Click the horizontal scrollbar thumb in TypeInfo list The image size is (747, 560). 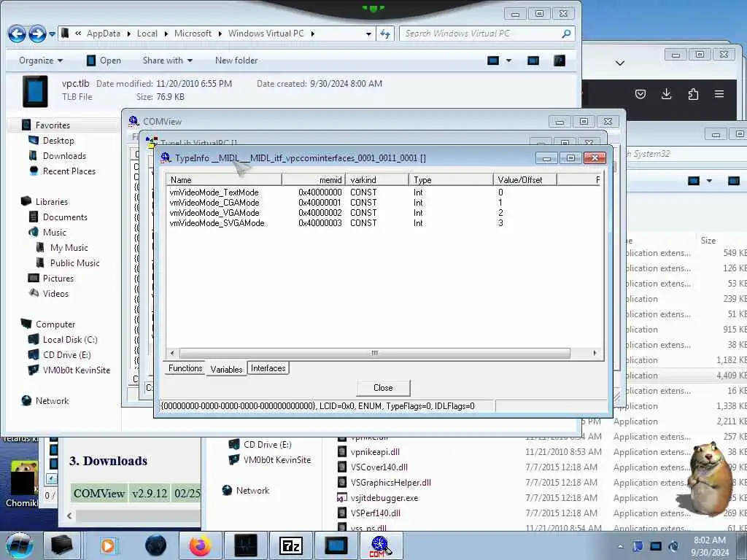[374, 353]
